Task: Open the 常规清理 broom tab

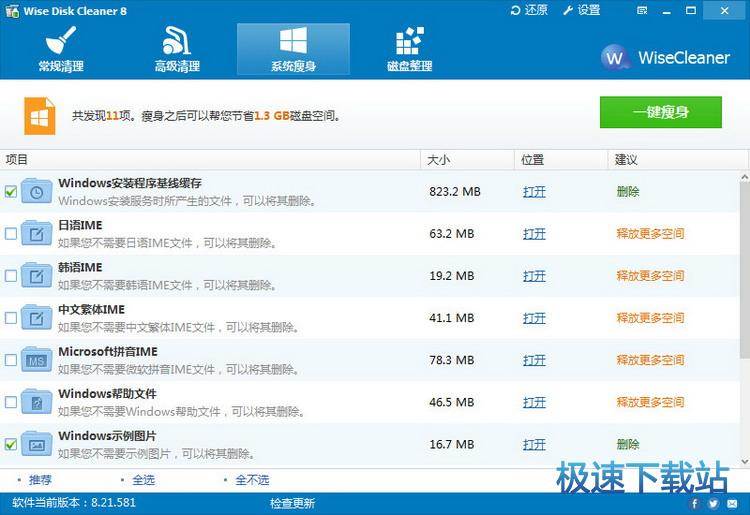Action: [61, 49]
